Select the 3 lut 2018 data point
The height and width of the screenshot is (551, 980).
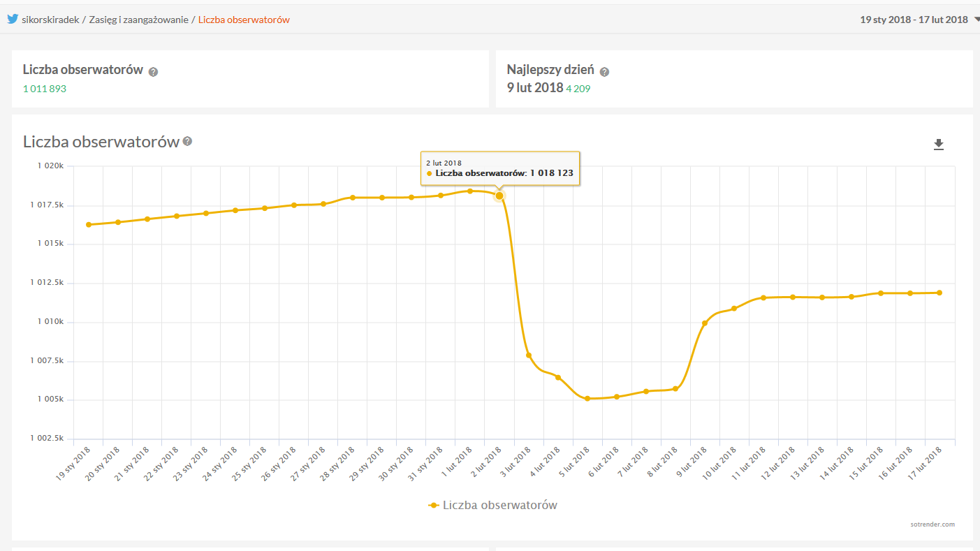pos(529,355)
